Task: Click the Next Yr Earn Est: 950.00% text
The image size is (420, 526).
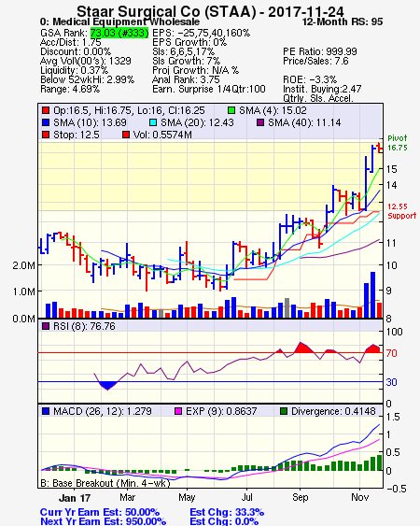Action: pyautogui.click(x=103, y=521)
